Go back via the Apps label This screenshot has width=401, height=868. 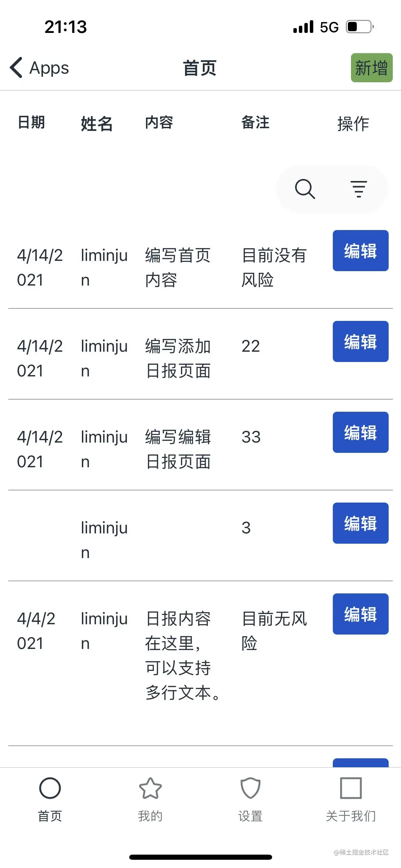[49, 68]
